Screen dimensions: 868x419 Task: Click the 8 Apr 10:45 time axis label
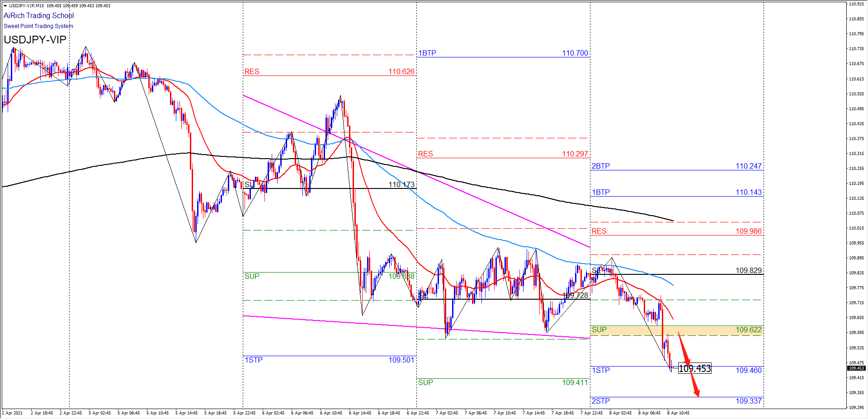[678, 413]
